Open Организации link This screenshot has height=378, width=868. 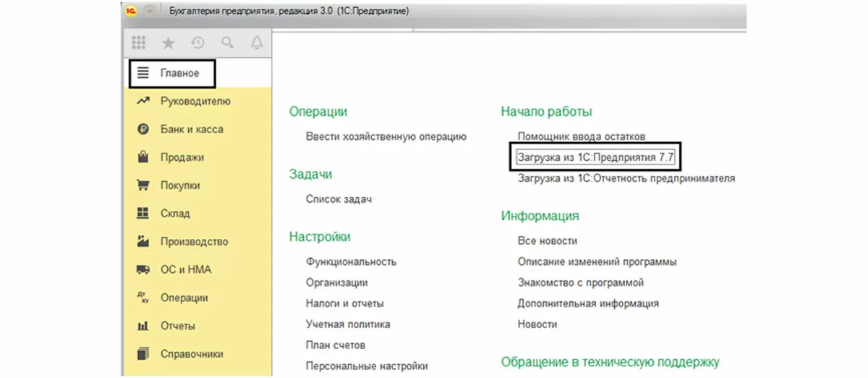[337, 282]
